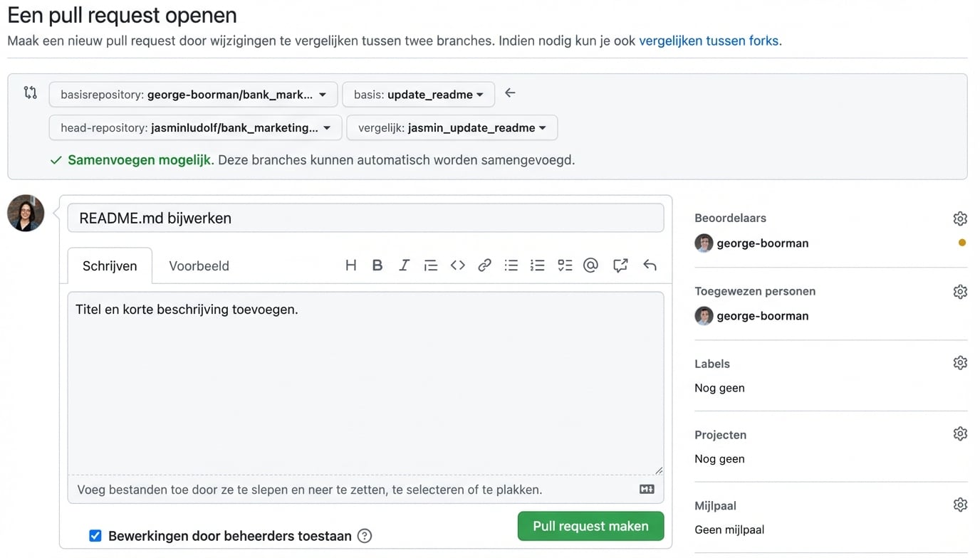Open the Beoordelaars settings gear
This screenshot has width=980, height=558.
tap(960, 219)
